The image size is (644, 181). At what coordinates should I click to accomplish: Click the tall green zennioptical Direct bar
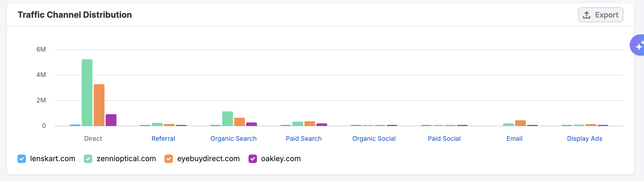tap(87, 93)
